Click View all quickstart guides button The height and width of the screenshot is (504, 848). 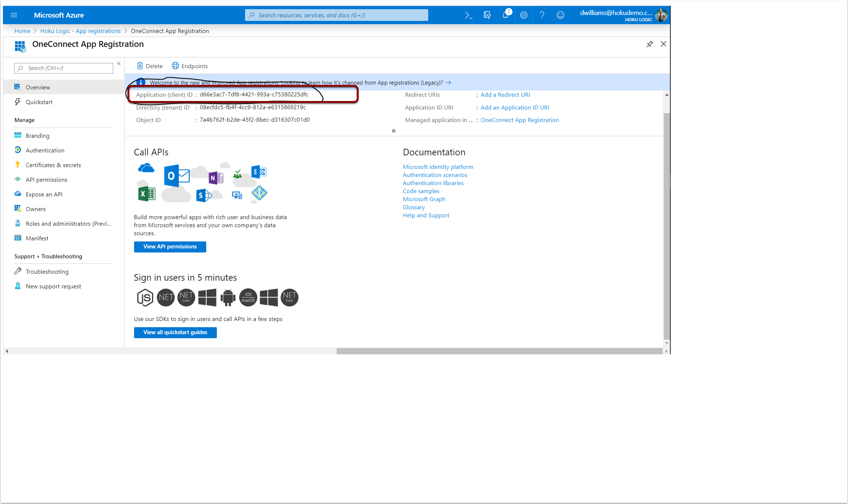point(175,332)
